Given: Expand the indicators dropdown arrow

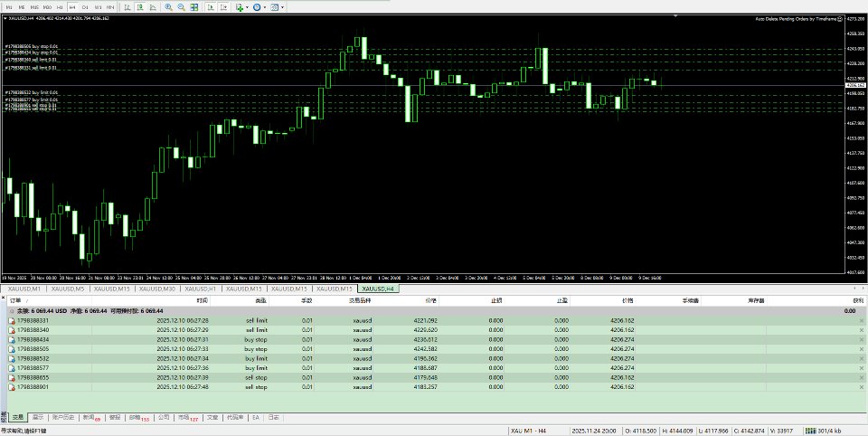Looking at the screenshot, I should (247, 7).
